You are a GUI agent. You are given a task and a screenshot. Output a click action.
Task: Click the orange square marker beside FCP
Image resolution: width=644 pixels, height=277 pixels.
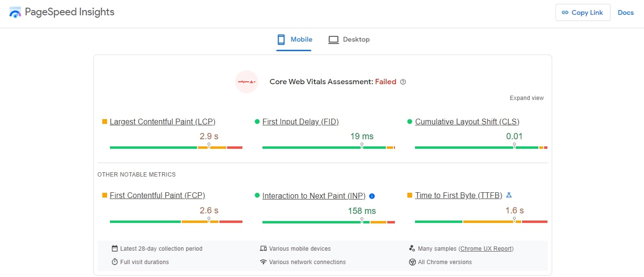click(105, 195)
